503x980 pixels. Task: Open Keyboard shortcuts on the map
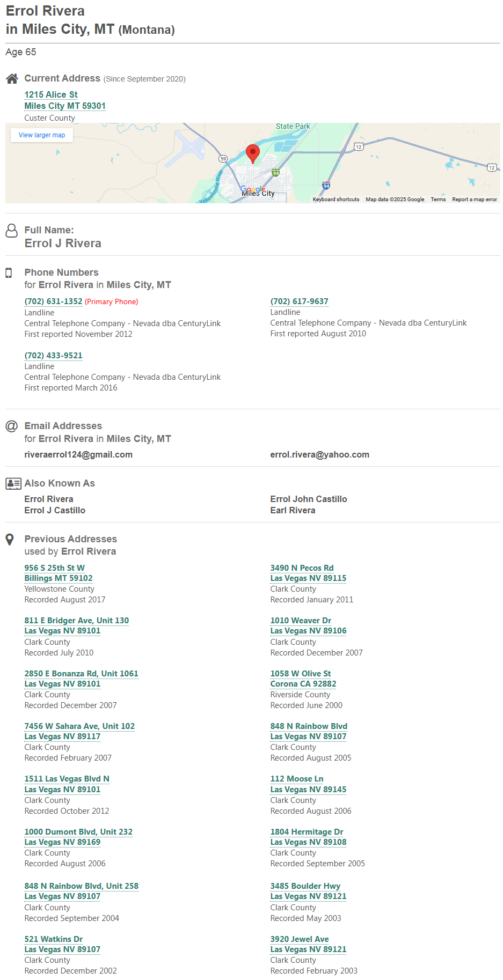point(336,200)
